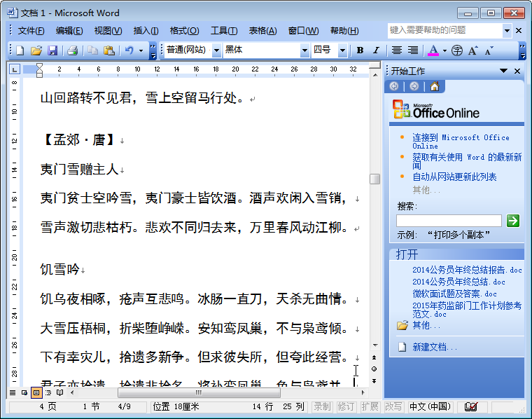Expand formatting toolbar options chevron
This screenshot has height=419, width=532.
coord(523,50)
